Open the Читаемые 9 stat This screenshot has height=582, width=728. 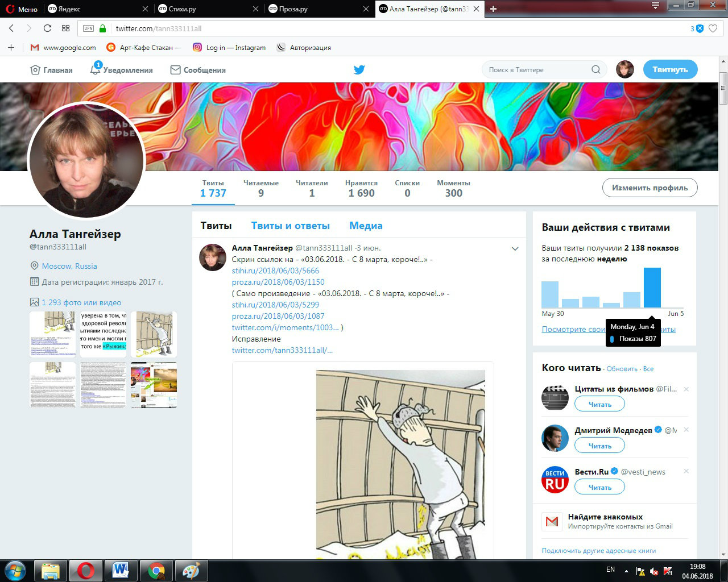click(x=261, y=189)
